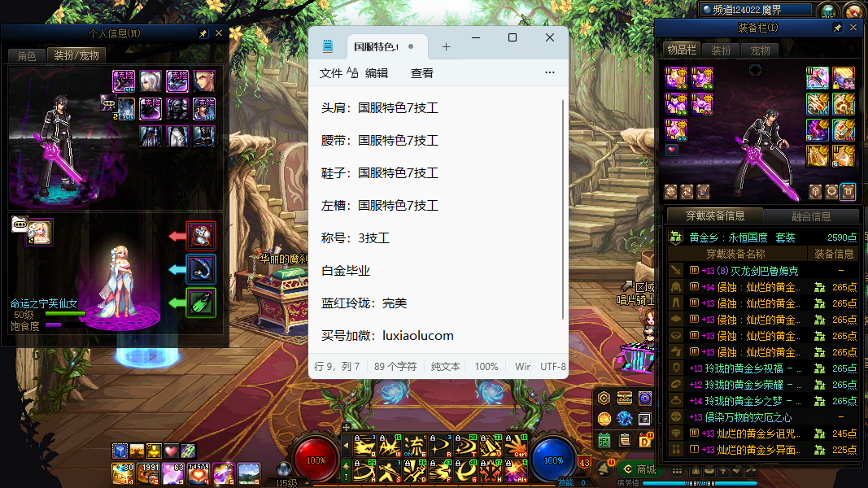
Task: Select the red pet equipment slot
Action: coord(201,236)
